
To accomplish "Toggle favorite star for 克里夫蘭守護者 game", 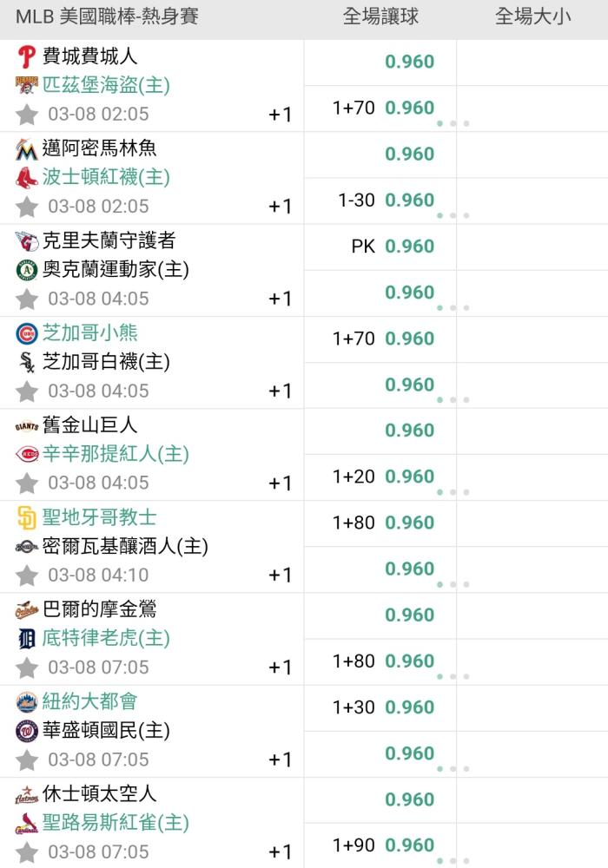I will (x=27, y=299).
